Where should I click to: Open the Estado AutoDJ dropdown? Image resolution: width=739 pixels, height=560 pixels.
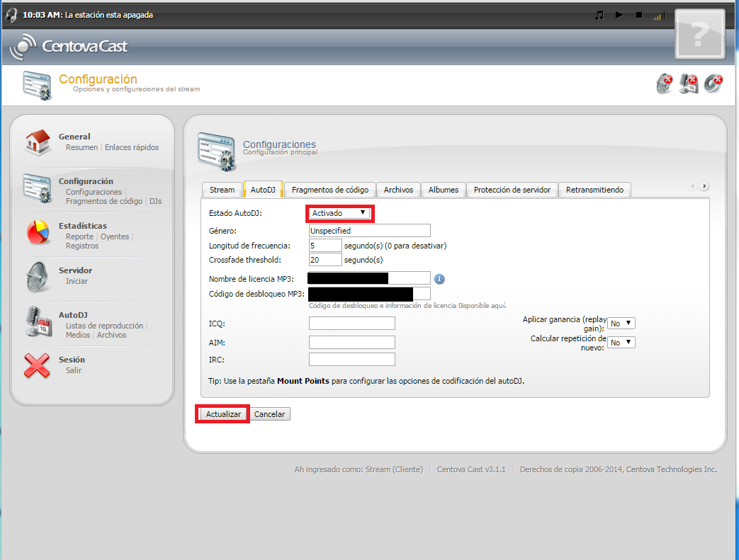pos(339,213)
